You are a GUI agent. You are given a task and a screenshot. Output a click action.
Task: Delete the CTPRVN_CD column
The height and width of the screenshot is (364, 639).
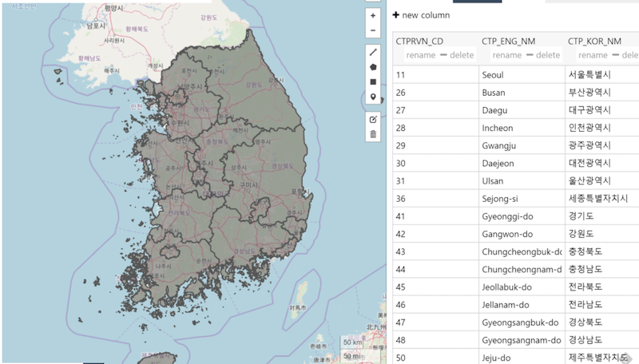click(x=457, y=55)
